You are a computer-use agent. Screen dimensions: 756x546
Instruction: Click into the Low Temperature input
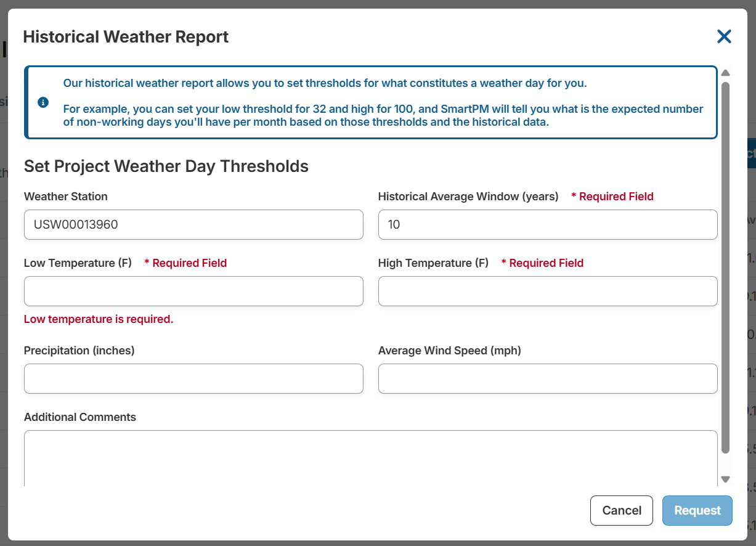click(x=193, y=291)
